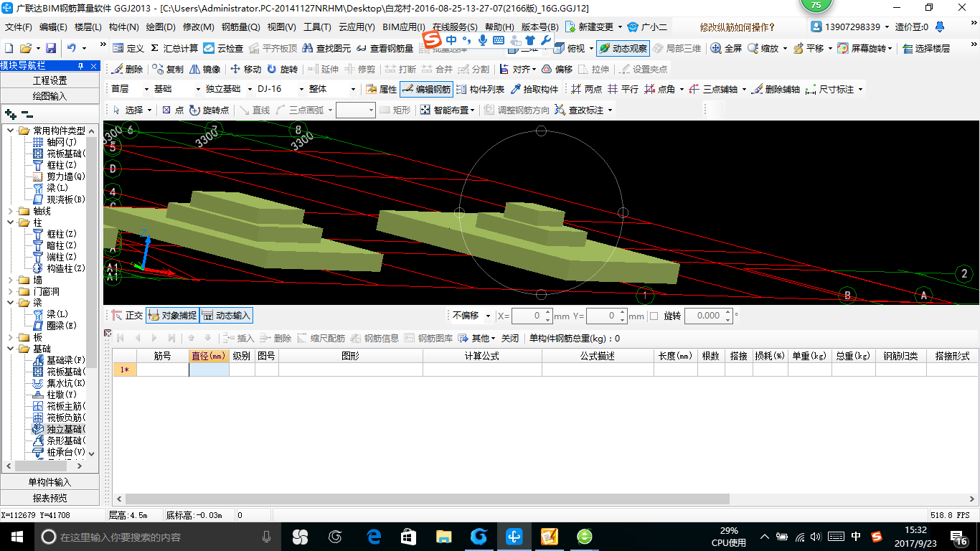Select the 镜像 mirror tool

tap(205, 69)
